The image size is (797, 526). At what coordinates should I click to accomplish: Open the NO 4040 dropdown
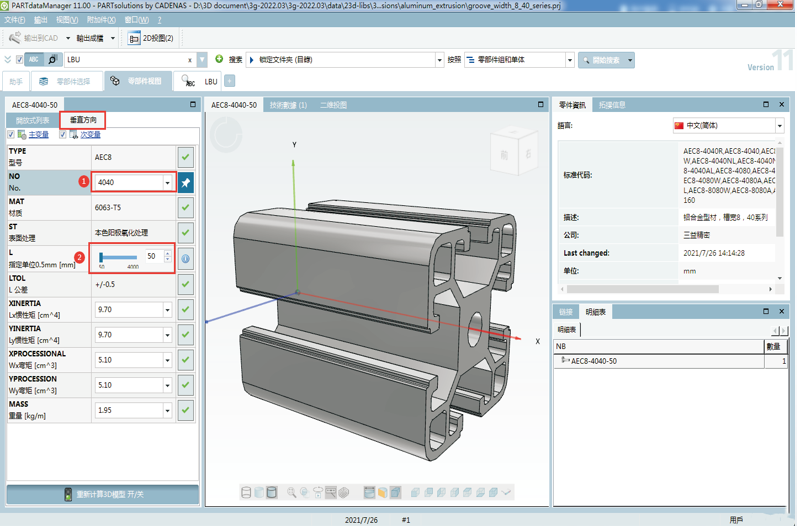pyautogui.click(x=167, y=182)
